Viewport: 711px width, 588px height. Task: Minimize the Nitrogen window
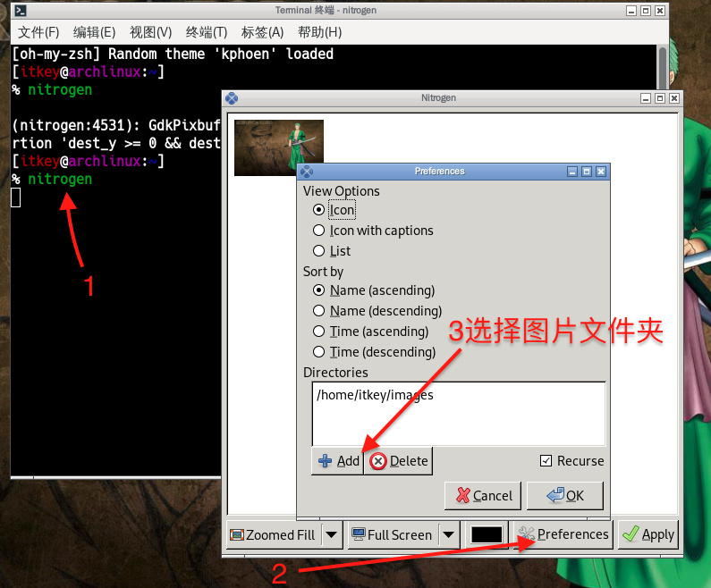646,98
